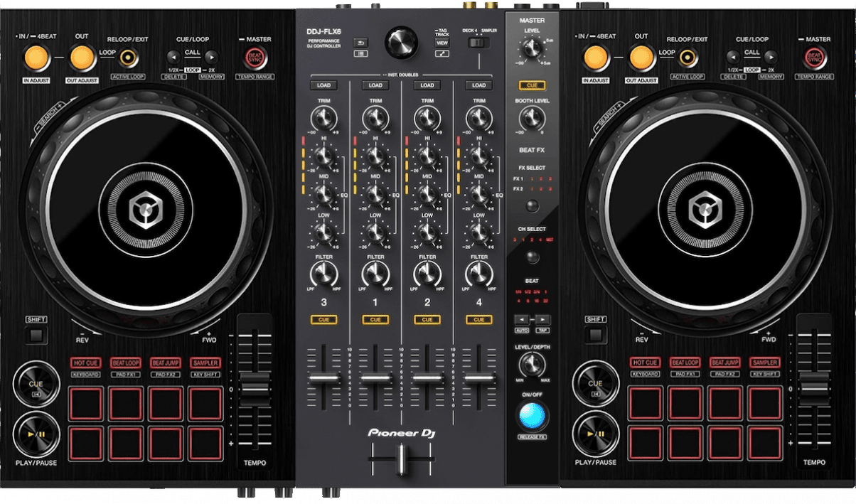Image resolution: width=856 pixels, height=504 pixels.
Task: Click the right deck TEMPO slider handle
Action: click(x=813, y=388)
